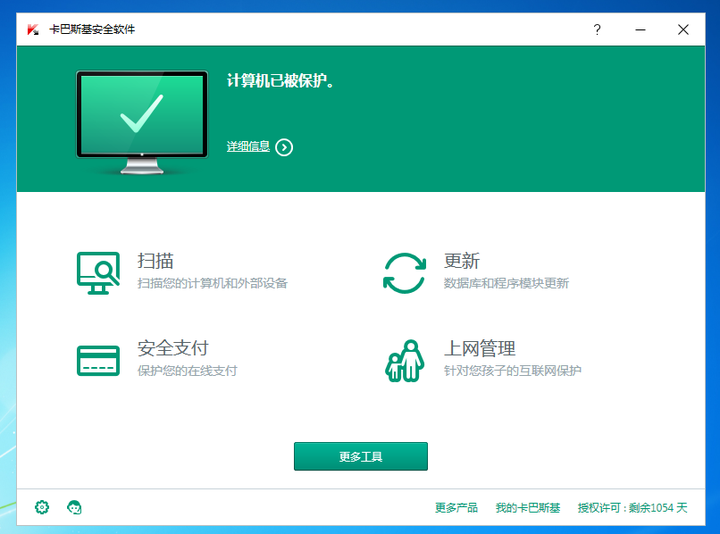720x534 pixels.
Task: Click the protected computer monitor checkmark image
Action: tap(142, 123)
